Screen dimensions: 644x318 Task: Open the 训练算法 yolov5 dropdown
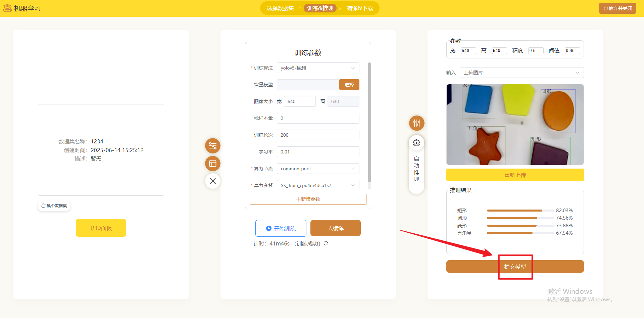click(317, 68)
